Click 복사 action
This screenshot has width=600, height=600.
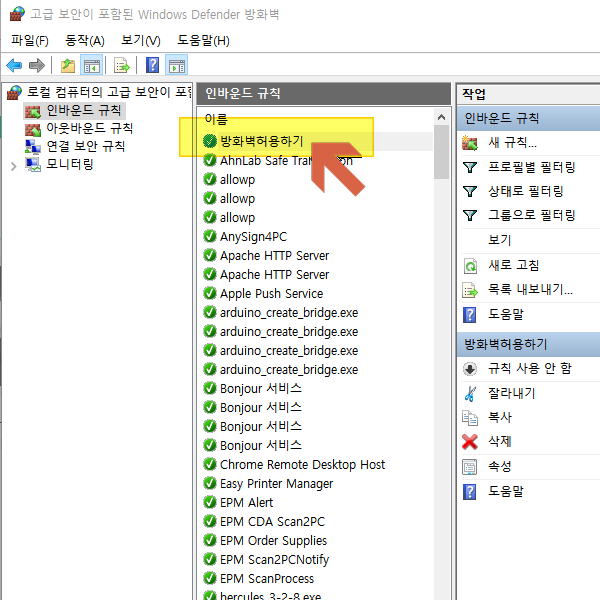499,417
